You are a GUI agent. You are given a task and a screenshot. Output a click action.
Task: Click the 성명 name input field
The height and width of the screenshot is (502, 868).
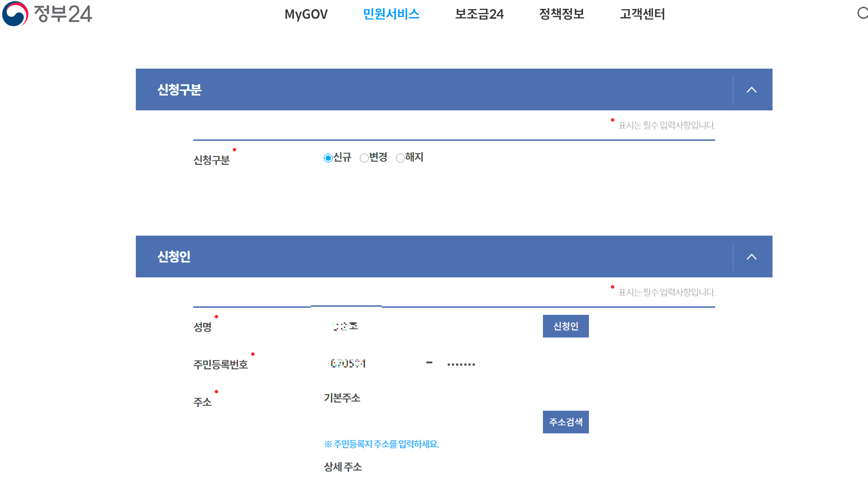(389, 326)
